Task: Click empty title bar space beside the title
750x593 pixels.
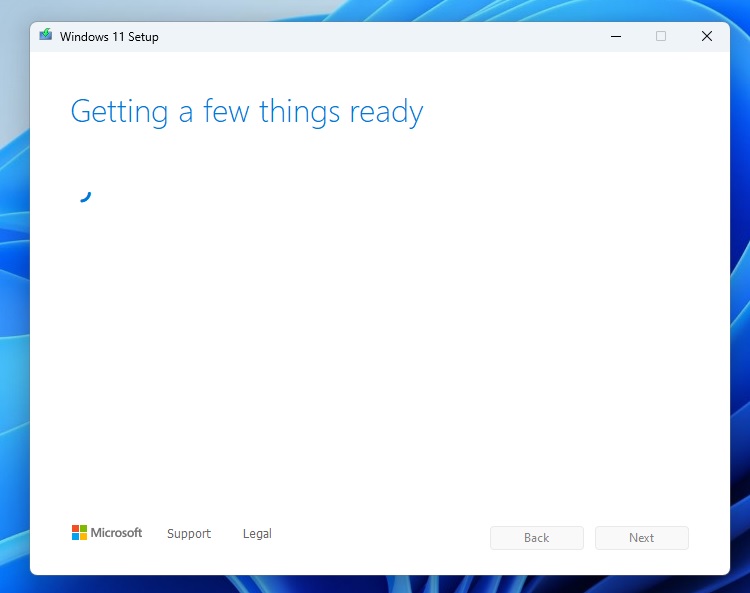Action: pyautogui.click(x=380, y=36)
